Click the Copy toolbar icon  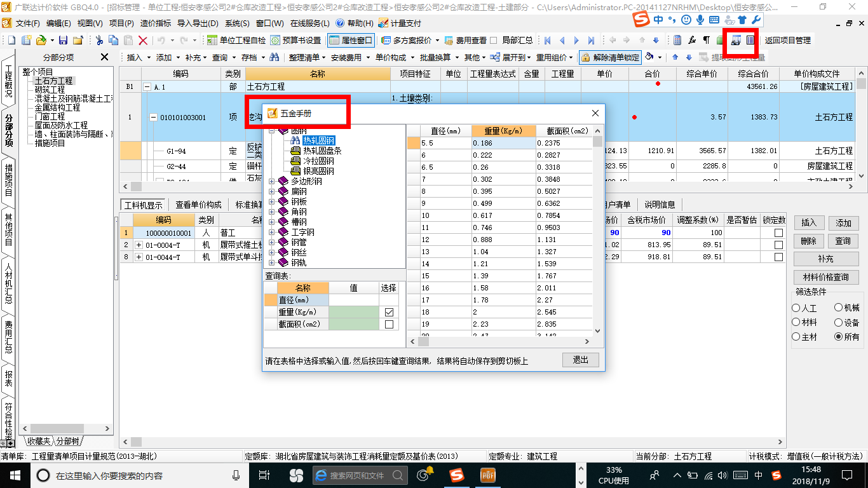pyautogui.click(x=114, y=40)
